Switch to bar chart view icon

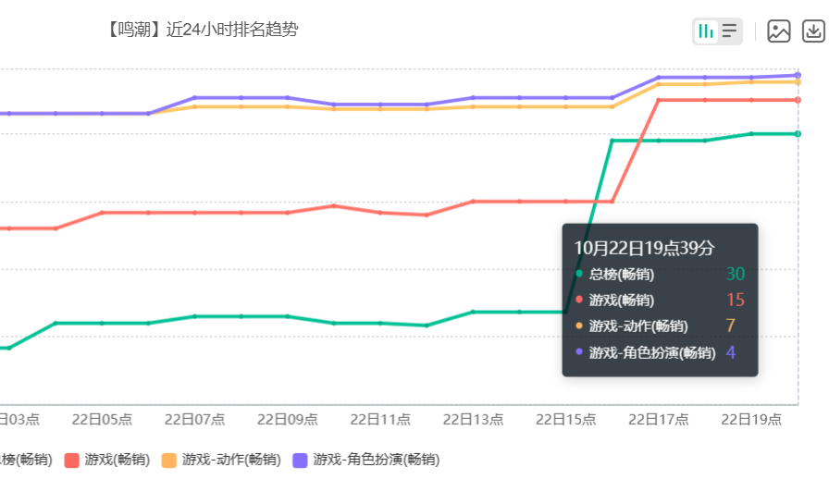(706, 31)
